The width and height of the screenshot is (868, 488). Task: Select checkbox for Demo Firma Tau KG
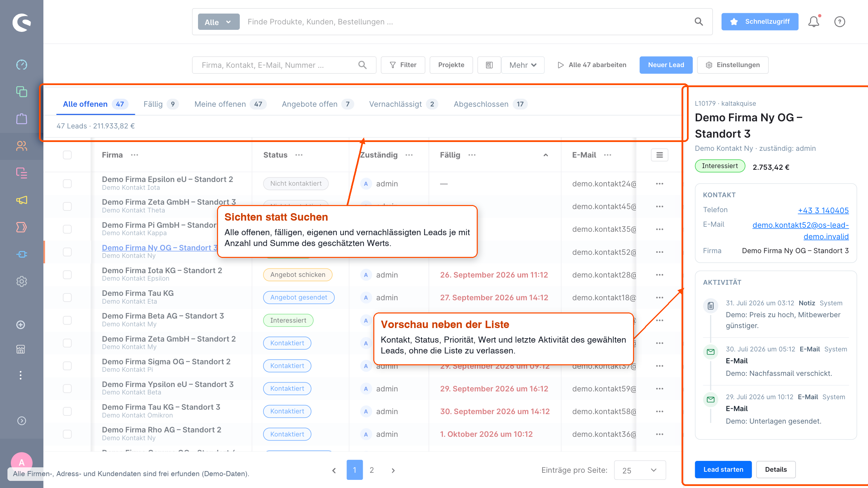coord(67,297)
